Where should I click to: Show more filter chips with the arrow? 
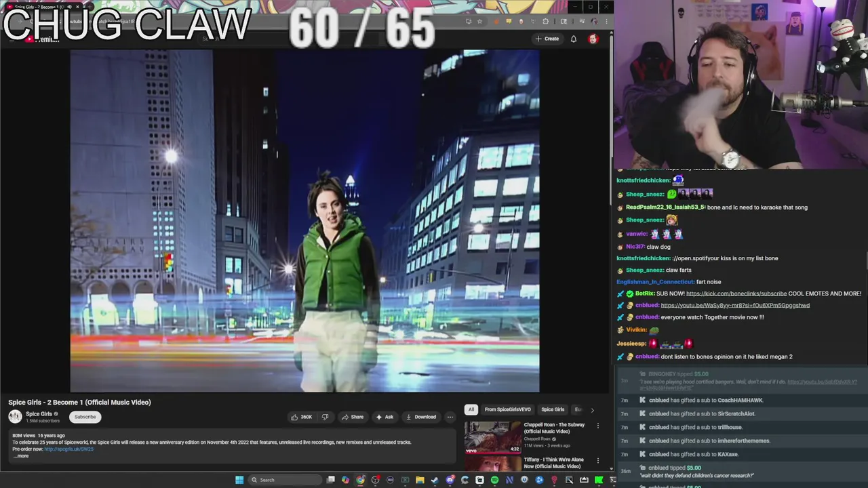[x=592, y=409]
